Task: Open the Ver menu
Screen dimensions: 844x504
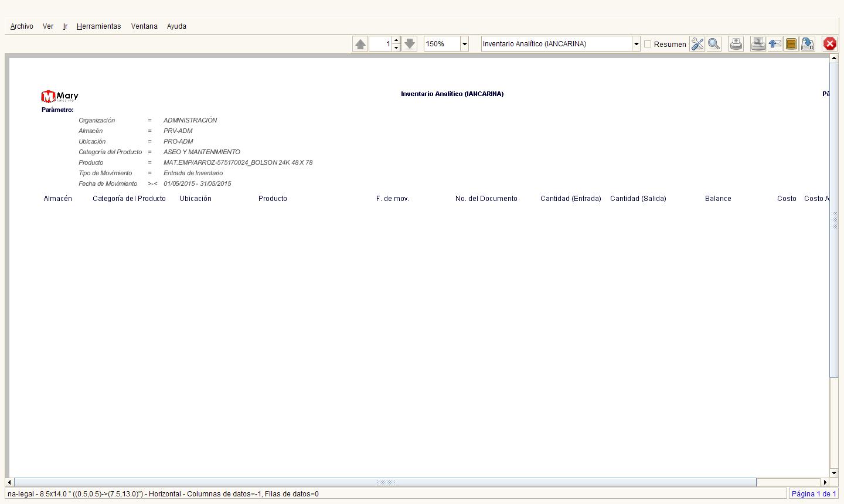Action: 48,26
